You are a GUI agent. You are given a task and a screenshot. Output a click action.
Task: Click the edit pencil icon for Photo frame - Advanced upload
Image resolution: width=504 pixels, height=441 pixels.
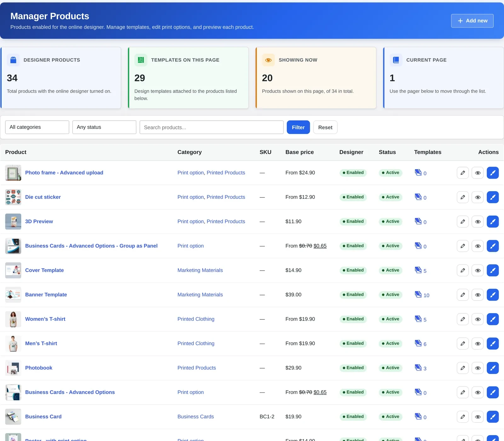463,173
